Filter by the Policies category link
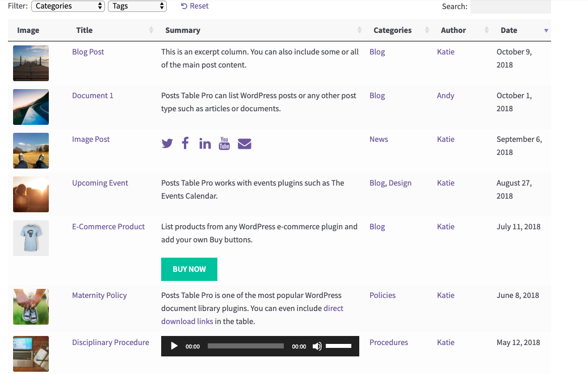 coord(383,295)
